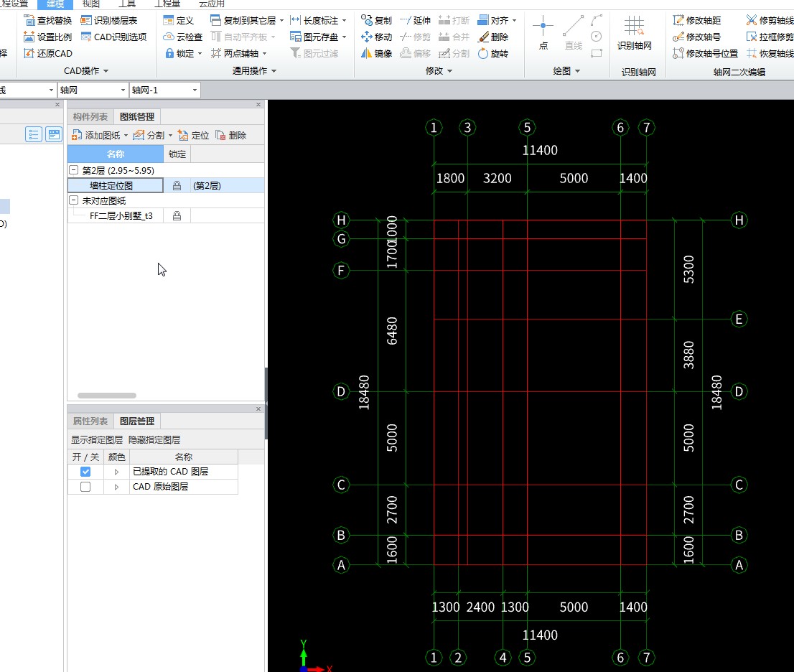The width and height of the screenshot is (794, 672).
Task: Click the 定义 define tool
Action: tap(178, 20)
